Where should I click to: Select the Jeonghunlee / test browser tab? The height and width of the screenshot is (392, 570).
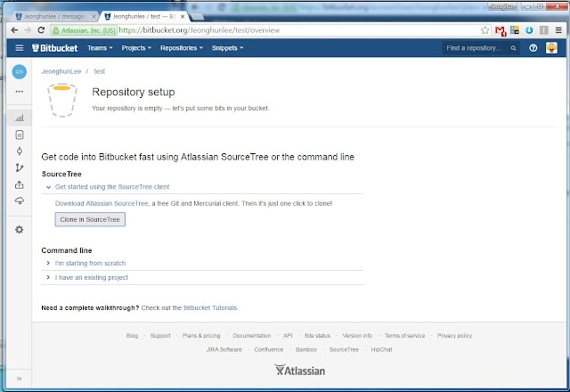[144, 16]
